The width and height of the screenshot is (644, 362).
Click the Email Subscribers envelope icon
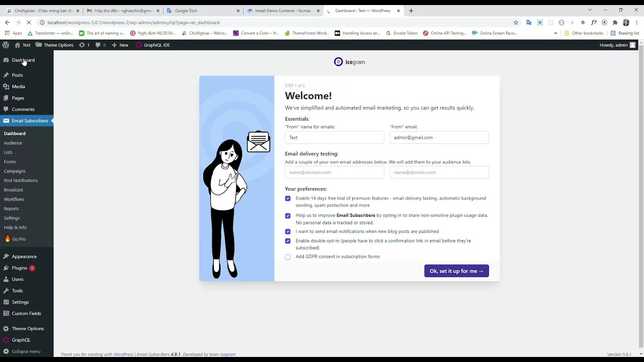[6, 121]
